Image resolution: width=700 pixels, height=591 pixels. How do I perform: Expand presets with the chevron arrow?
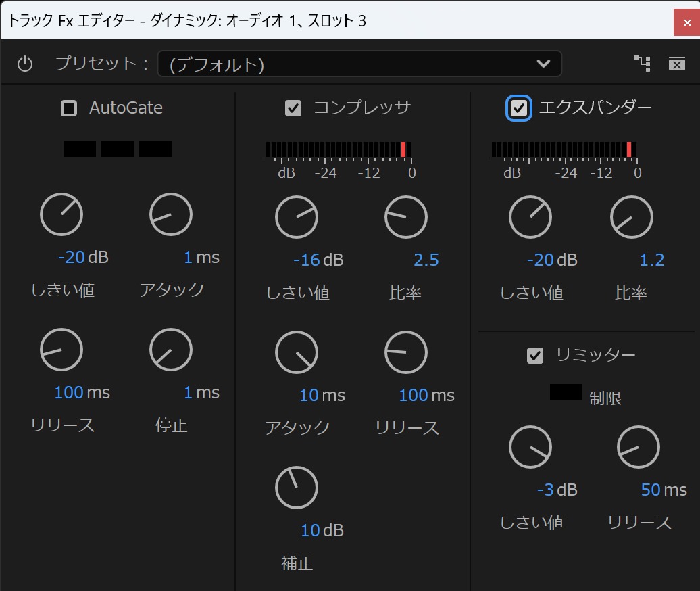[x=543, y=64]
